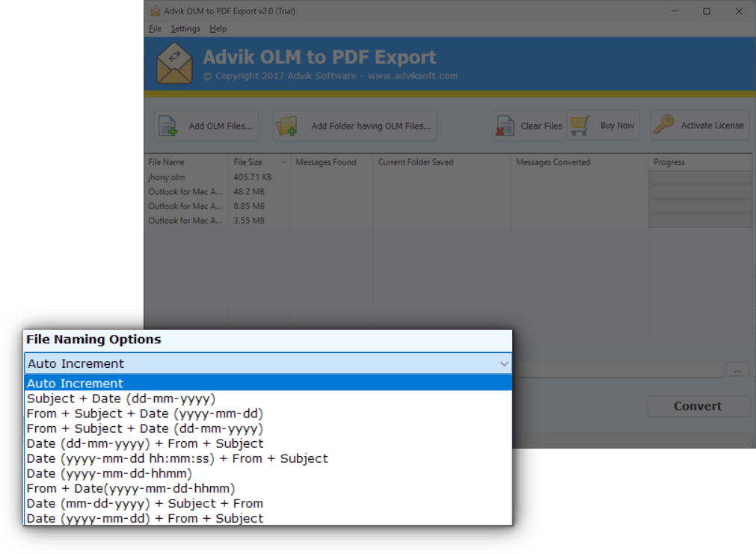Viewport: 756px width, 554px height.
Task: Click the progress bar of the 3.55 MB file
Action: pyautogui.click(x=701, y=221)
